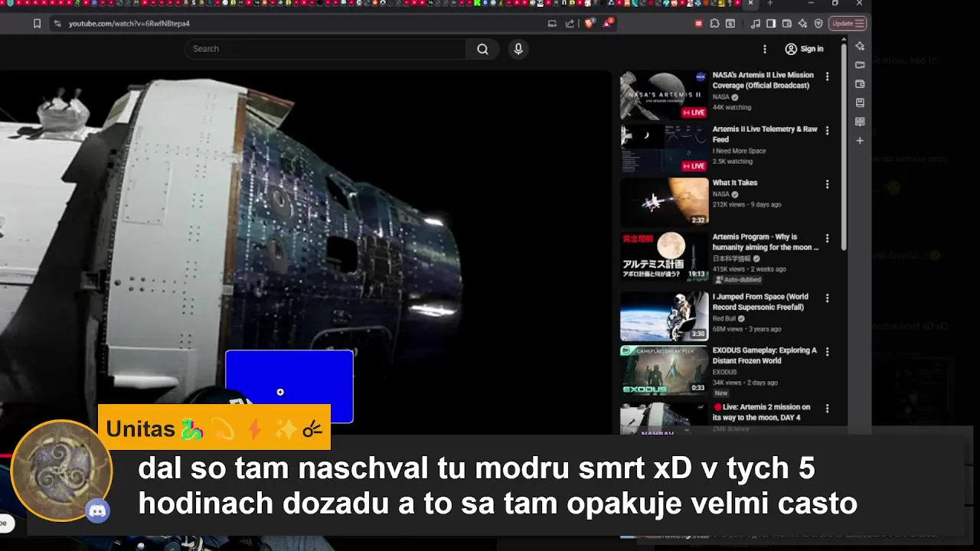The width and height of the screenshot is (980, 551).
Task: Open What It Takes video thumbnail
Action: pyautogui.click(x=664, y=203)
